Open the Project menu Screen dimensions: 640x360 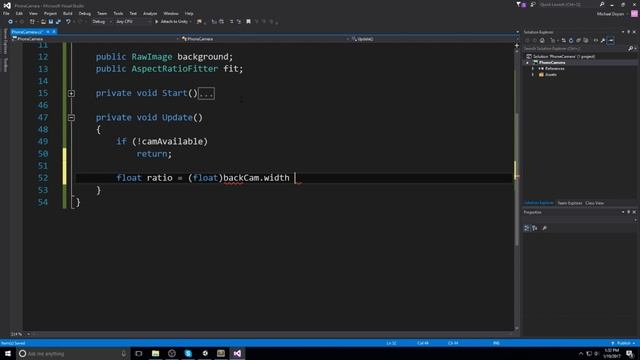(x=50, y=13)
